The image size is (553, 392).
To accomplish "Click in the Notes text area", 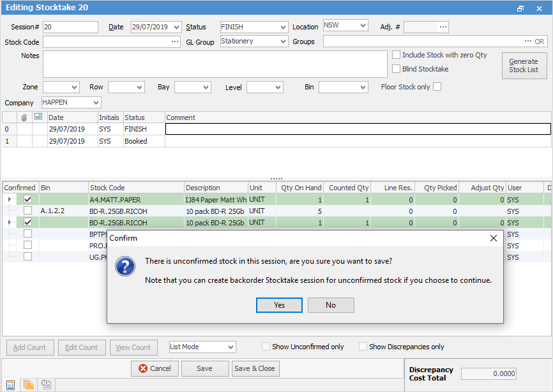I will point(215,64).
